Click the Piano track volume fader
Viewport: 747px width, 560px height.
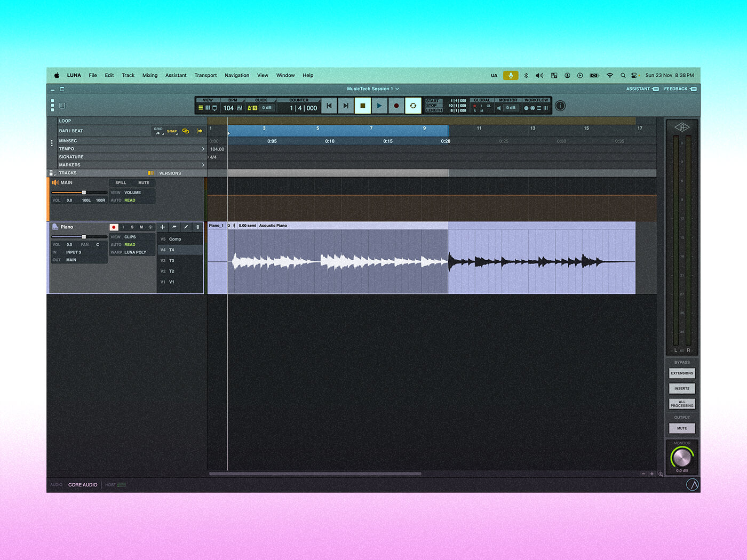84,237
